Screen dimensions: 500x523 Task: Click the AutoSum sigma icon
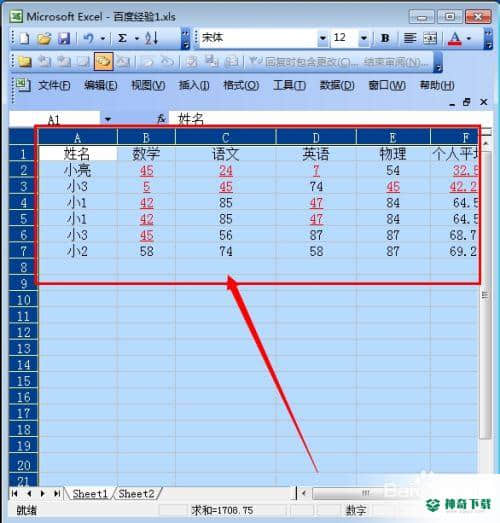point(122,39)
